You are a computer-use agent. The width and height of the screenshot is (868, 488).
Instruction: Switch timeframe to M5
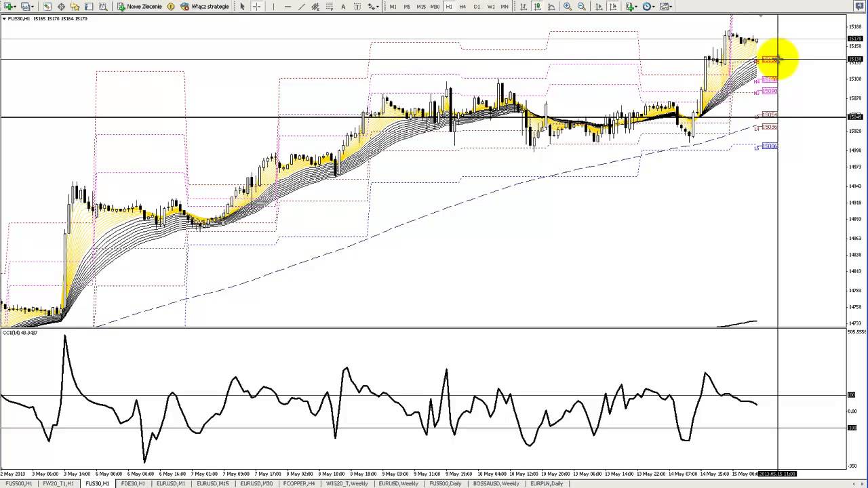[407, 6]
